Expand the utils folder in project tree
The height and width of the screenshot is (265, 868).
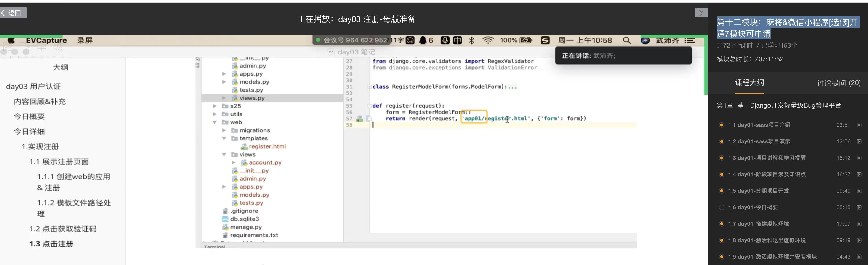tap(215, 114)
